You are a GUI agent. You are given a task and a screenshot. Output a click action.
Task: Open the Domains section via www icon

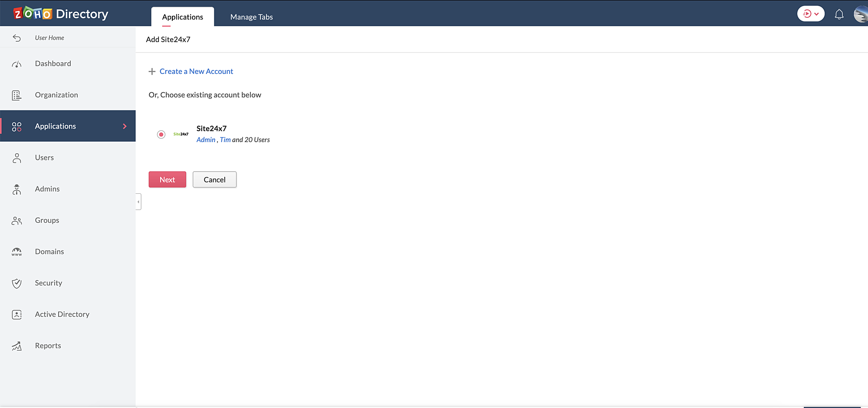pos(16,251)
